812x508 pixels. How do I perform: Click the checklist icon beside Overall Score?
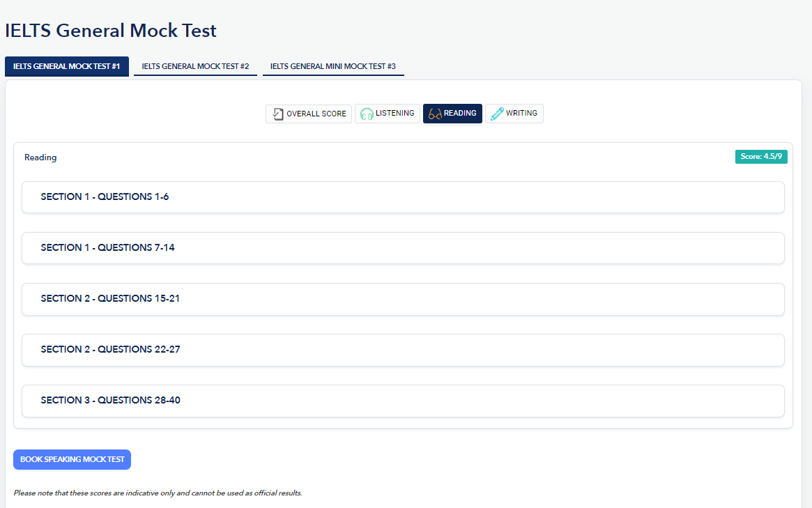(x=277, y=114)
